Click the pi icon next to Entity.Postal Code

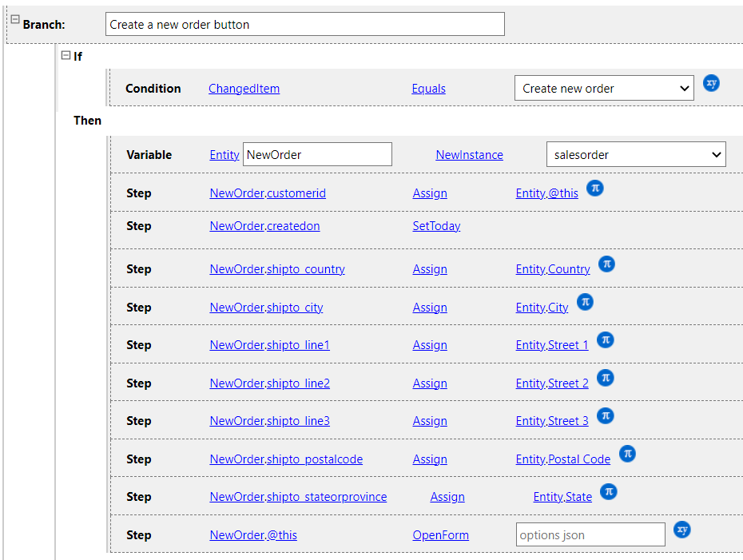click(x=627, y=454)
